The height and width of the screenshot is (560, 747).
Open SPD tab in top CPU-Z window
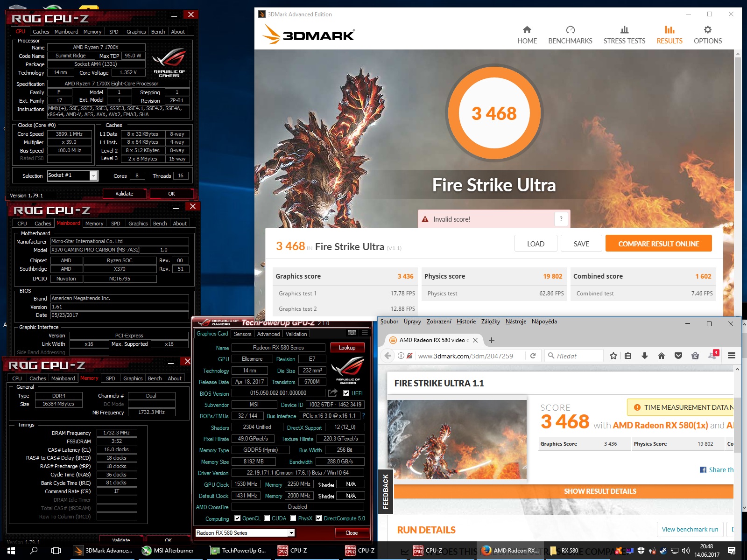(113, 32)
